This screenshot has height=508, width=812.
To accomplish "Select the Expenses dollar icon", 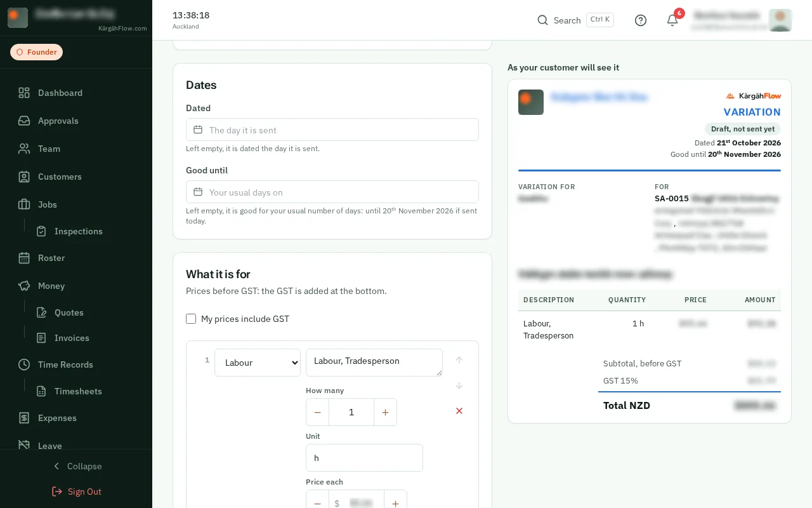I will coord(24,418).
